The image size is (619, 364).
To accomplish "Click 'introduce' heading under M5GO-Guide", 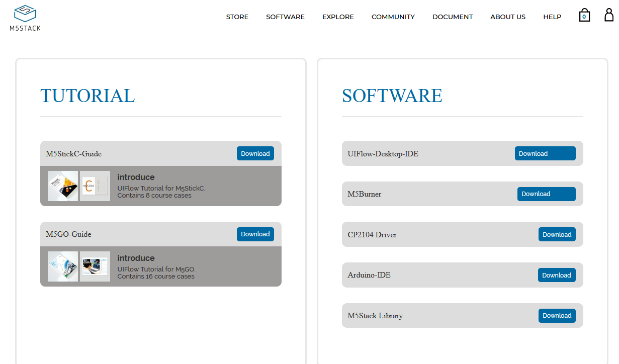I will tap(136, 258).
